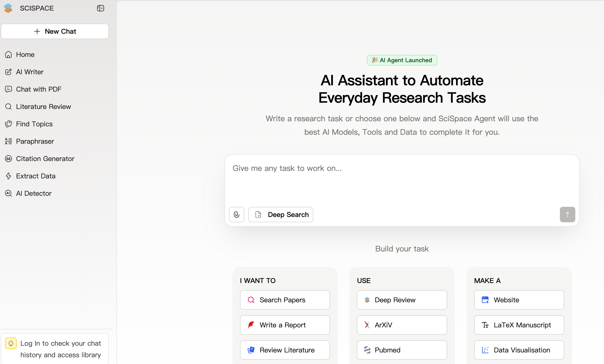604x364 pixels.
Task: Open Chat with PDF
Action: coord(39,89)
